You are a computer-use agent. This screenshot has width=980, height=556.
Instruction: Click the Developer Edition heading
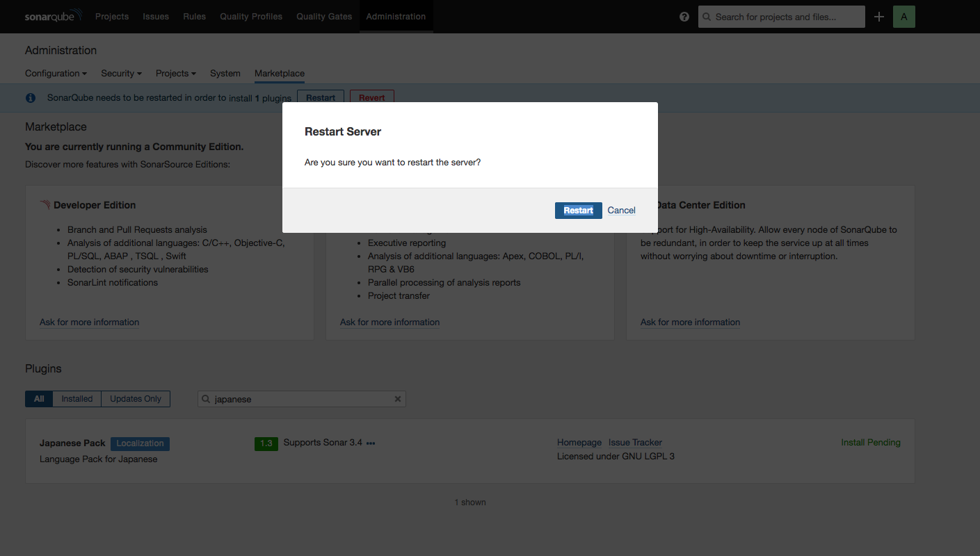95,206
